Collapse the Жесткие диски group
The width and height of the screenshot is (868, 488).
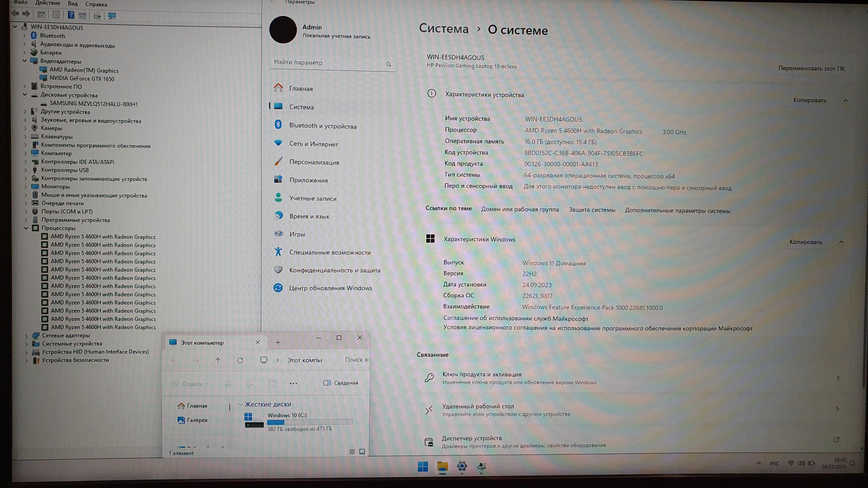[x=240, y=404]
